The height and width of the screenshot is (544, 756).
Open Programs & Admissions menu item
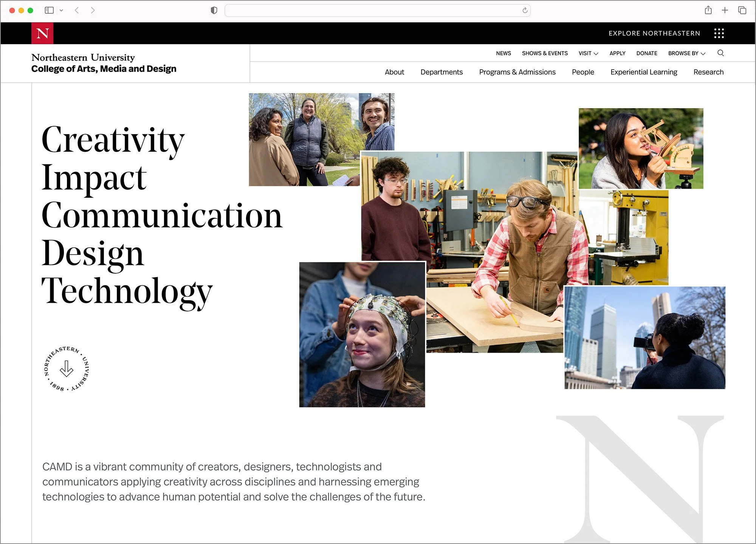coord(517,72)
